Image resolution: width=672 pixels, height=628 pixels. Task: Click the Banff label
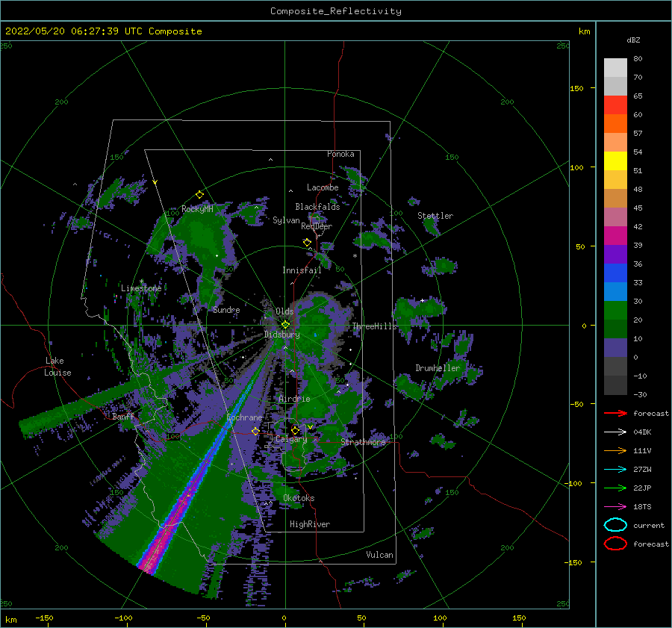(x=123, y=416)
